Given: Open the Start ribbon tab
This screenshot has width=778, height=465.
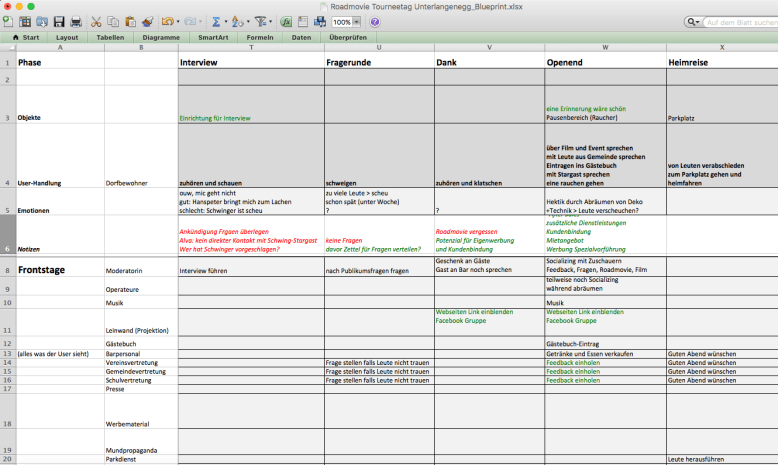Looking at the screenshot, I should [x=25, y=37].
